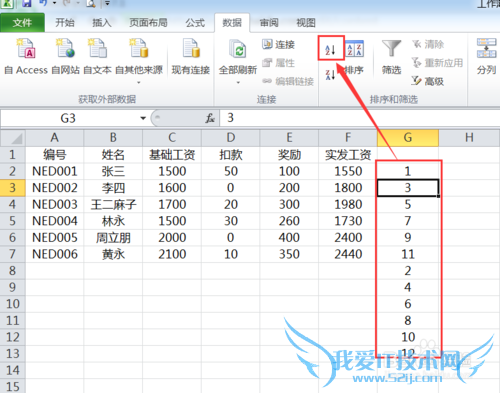Click Reapply filter (重新应用)

click(437, 63)
